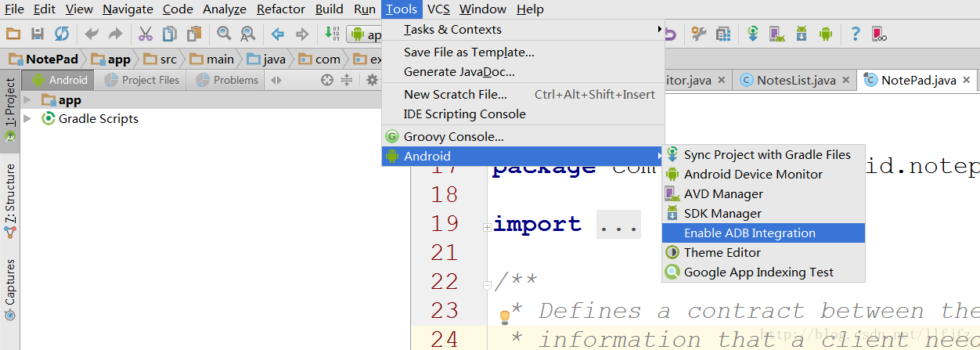980x350 pixels.
Task: Show hidden Project view tabs with the arrows
Action: (276, 80)
